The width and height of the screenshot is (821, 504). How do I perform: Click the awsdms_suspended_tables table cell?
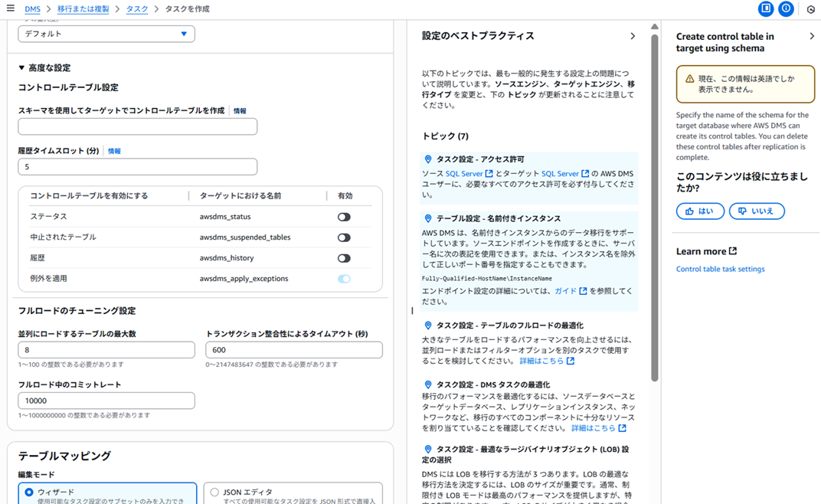pyautogui.click(x=245, y=237)
